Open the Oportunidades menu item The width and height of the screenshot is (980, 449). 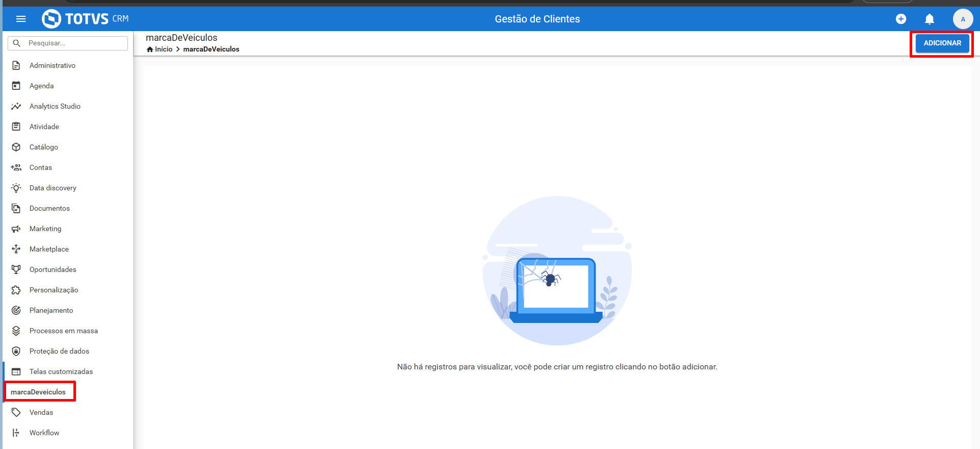click(68, 269)
